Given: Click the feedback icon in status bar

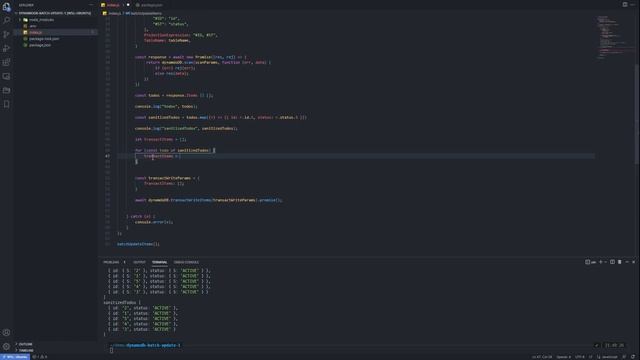Looking at the screenshot, I should (x=624, y=357).
